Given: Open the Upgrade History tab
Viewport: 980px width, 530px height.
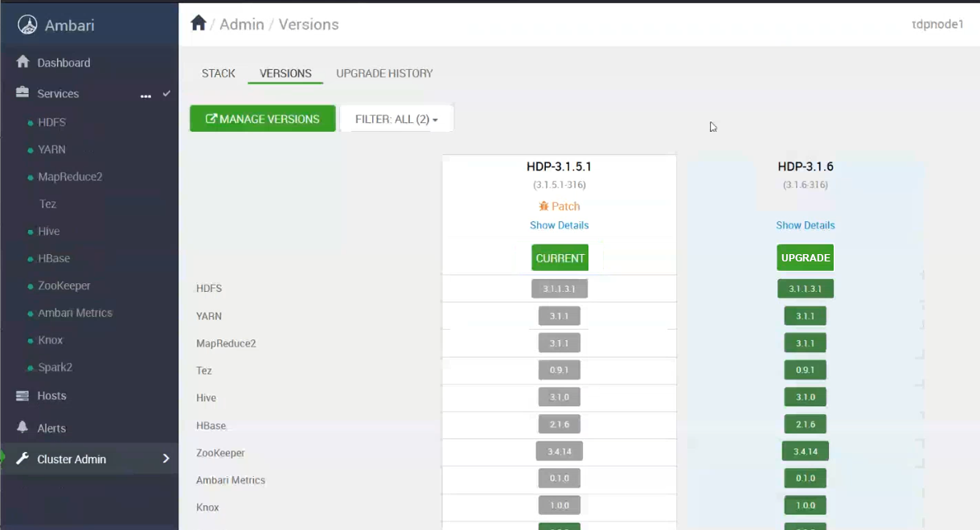Looking at the screenshot, I should coord(384,73).
